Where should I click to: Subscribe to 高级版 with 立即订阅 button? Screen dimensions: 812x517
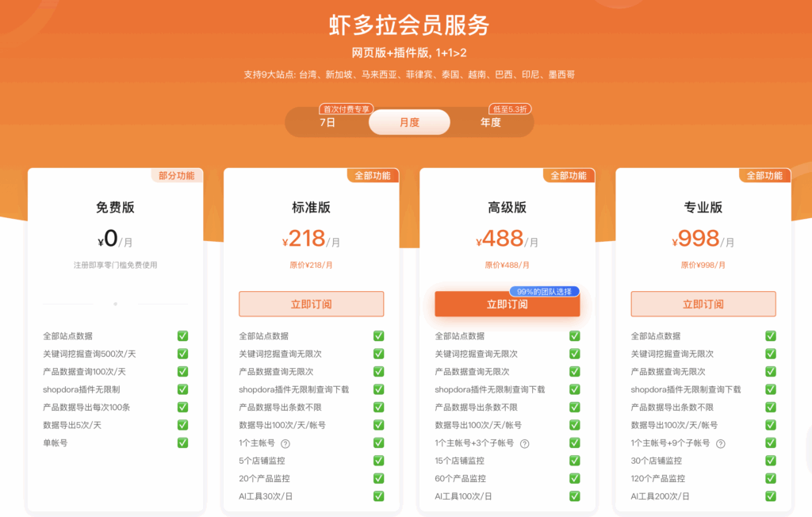coord(507,304)
